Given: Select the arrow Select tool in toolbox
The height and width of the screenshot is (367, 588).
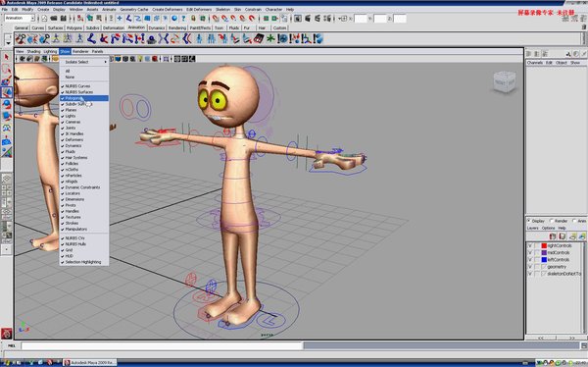Looking at the screenshot, I should click(x=7, y=57).
